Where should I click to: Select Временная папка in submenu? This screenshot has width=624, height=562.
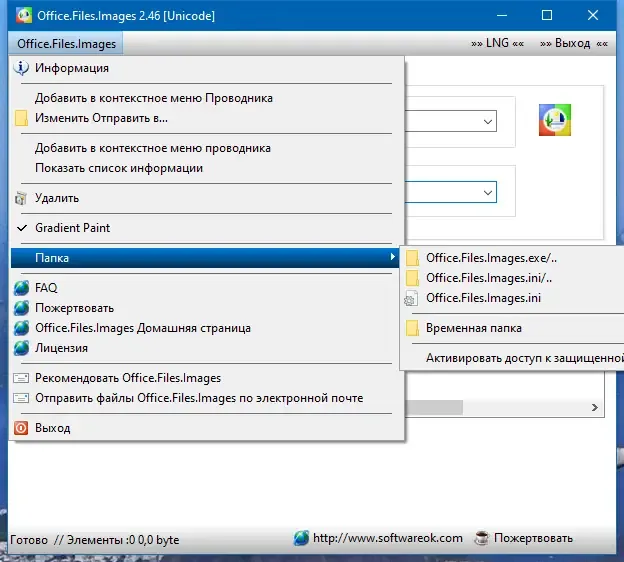pos(513,328)
